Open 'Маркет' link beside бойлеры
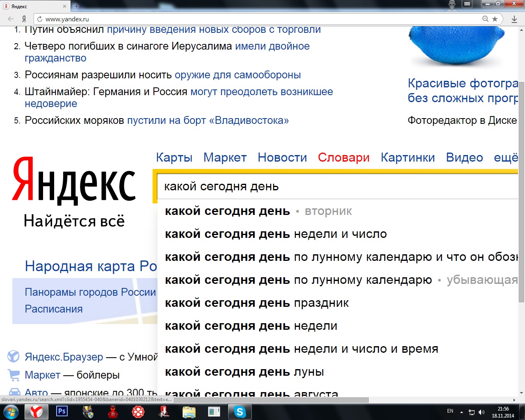The image size is (525, 420). 43,375
